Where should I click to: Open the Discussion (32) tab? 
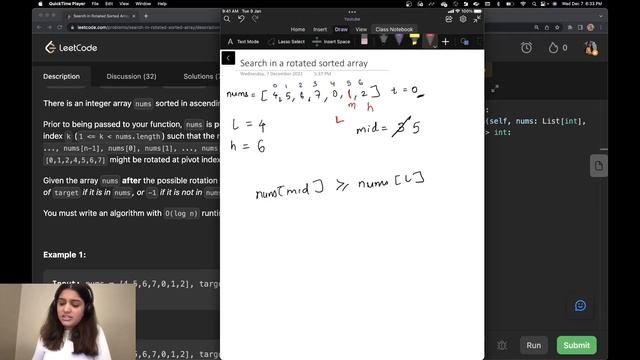click(x=131, y=76)
